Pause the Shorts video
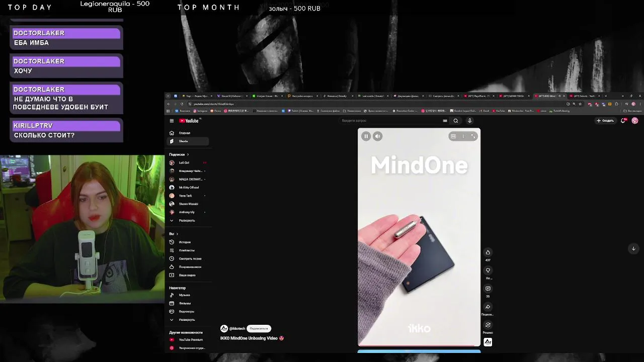The height and width of the screenshot is (362, 644). click(366, 136)
